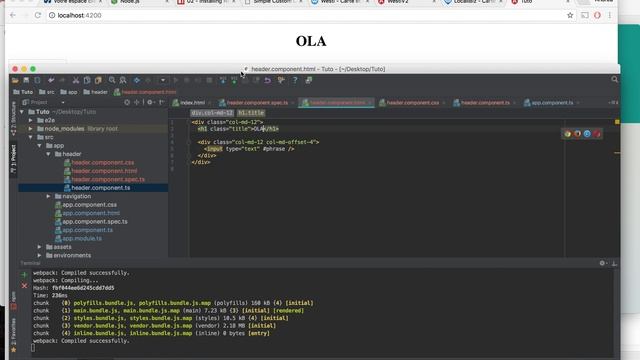Image resolution: width=640 pixels, height=360 pixels.
Task: Open in Safari via editor browser icon
Action: tap(587, 134)
